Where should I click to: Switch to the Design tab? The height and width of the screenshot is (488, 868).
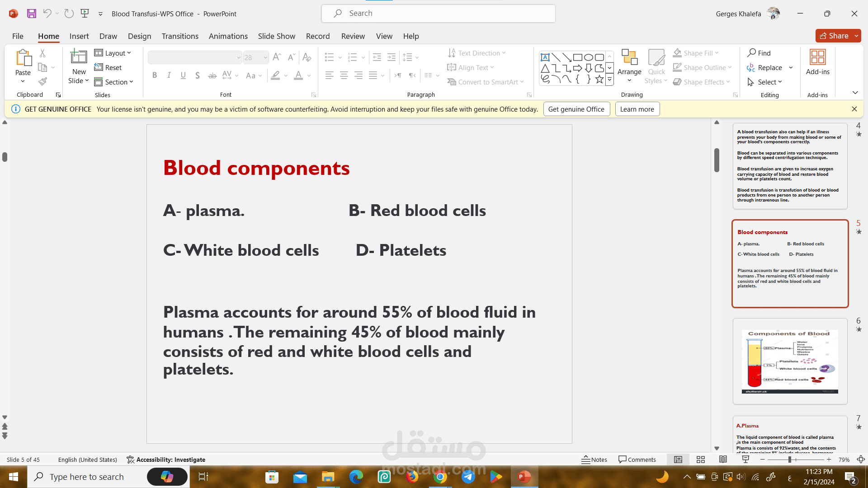tap(139, 36)
